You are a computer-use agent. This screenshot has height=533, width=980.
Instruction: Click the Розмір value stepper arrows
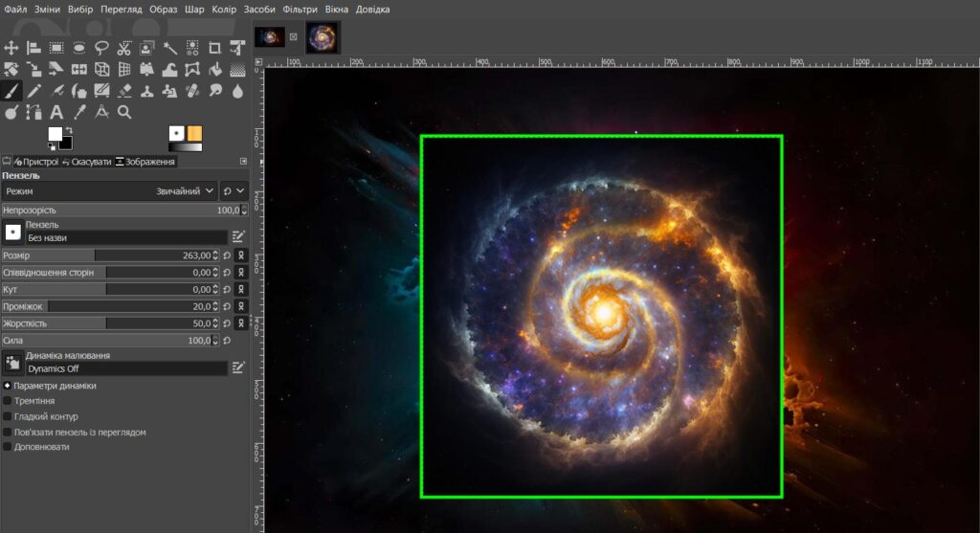(215, 255)
